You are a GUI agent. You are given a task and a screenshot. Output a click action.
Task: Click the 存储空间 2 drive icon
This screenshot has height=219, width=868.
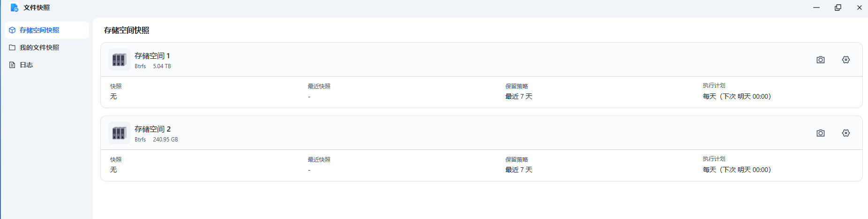pos(119,133)
